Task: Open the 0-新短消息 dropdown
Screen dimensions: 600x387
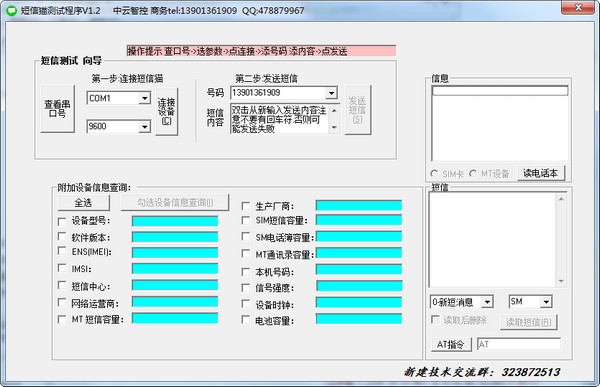Action: click(x=487, y=302)
